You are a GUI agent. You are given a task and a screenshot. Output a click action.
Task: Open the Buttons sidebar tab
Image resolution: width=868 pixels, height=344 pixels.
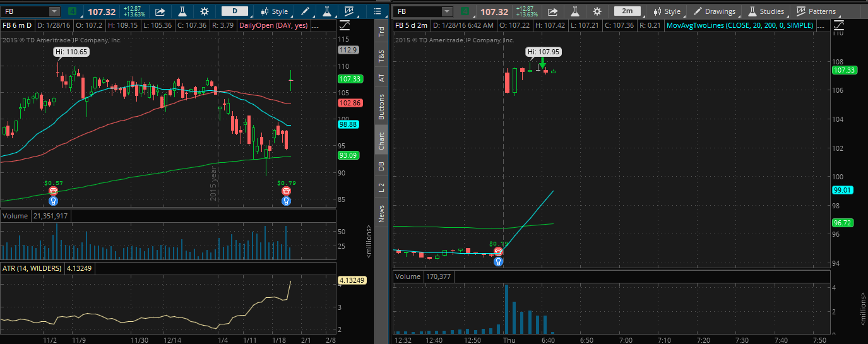pos(381,107)
